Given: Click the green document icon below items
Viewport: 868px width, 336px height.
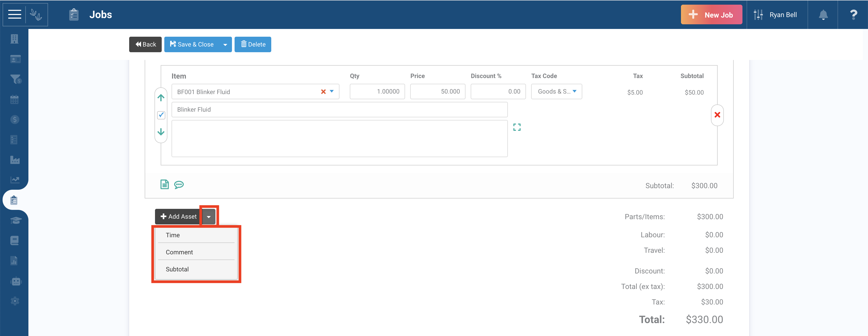Looking at the screenshot, I should 165,184.
